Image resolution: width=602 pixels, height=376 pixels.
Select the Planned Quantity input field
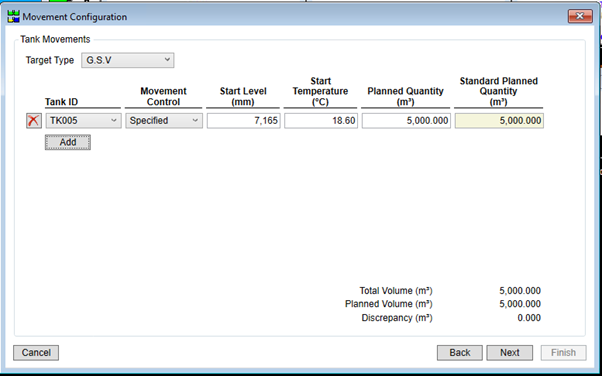(406, 121)
